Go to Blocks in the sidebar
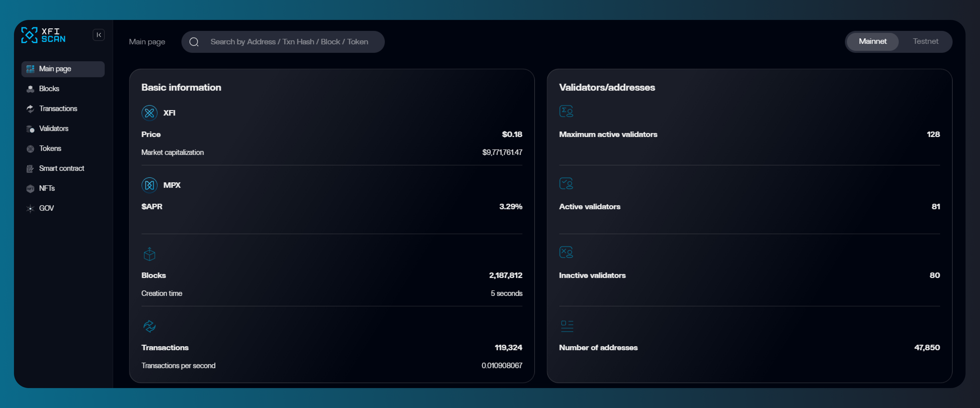Viewport: 980px width, 408px height. click(49, 89)
